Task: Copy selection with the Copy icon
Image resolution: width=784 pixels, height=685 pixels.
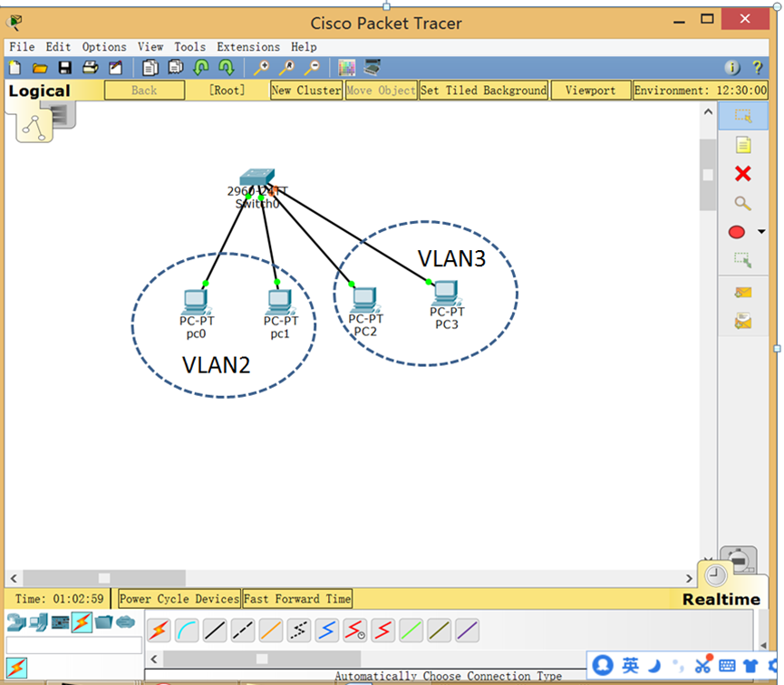Action: [x=150, y=67]
